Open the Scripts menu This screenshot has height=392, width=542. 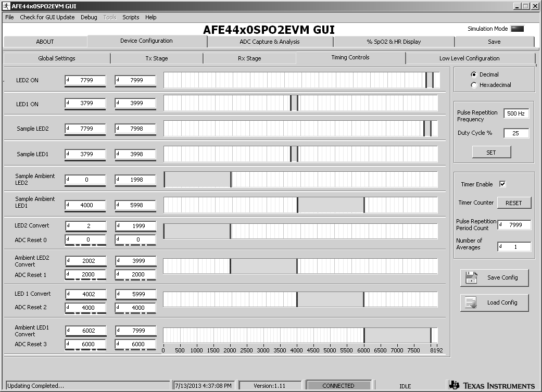click(131, 17)
